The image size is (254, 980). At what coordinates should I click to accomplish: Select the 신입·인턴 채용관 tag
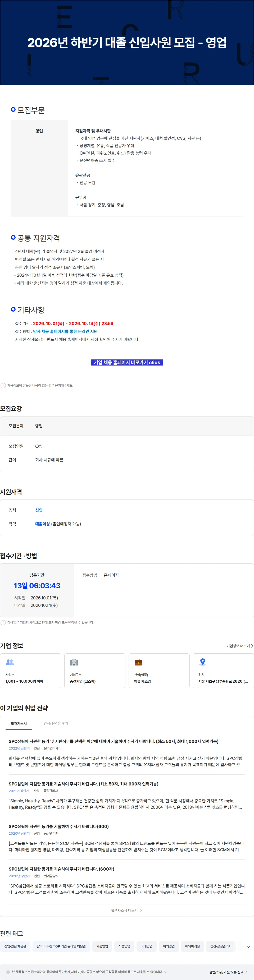coord(15,946)
